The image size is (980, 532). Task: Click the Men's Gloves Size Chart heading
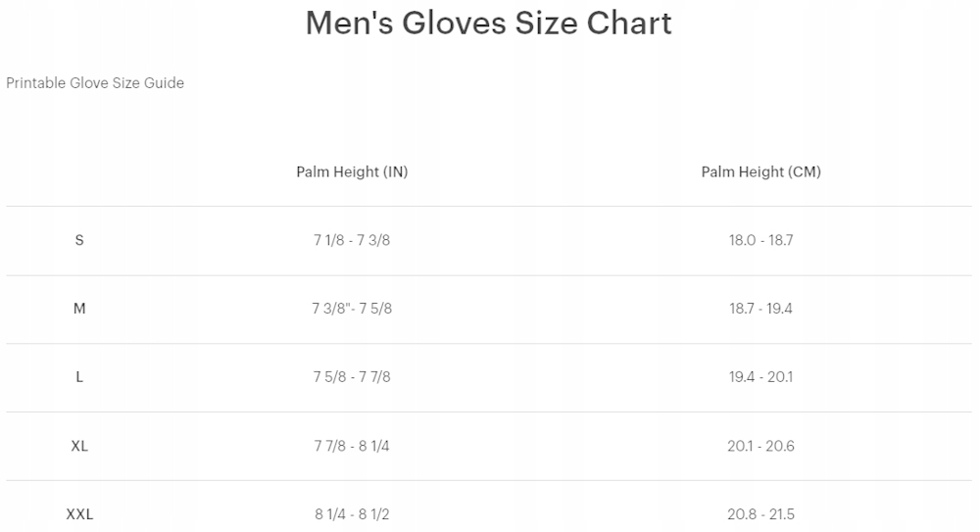(x=489, y=23)
